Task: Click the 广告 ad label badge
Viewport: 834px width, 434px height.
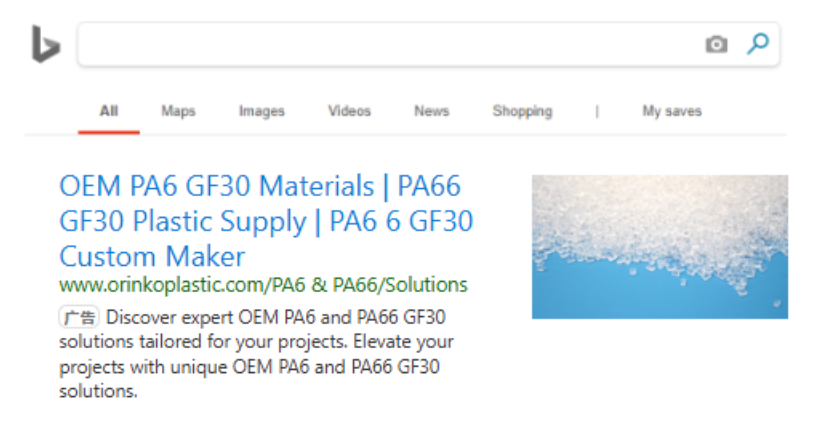Action: [79, 318]
